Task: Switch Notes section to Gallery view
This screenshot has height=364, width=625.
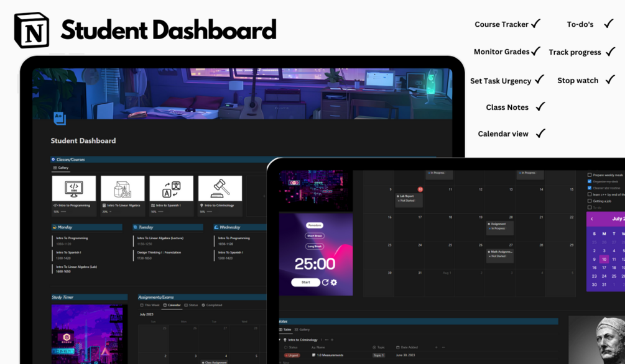Action: coord(302,330)
